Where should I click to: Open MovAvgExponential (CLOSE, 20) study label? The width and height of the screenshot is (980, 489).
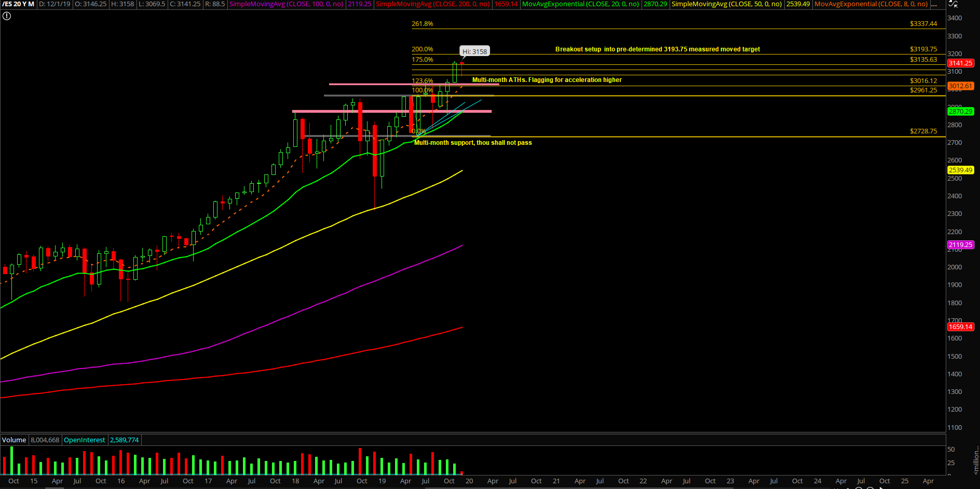(580, 4)
